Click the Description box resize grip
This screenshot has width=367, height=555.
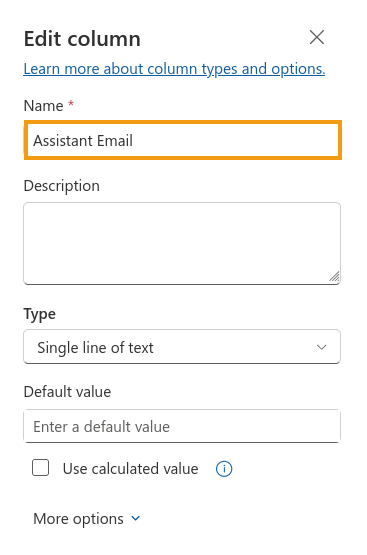click(334, 276)
